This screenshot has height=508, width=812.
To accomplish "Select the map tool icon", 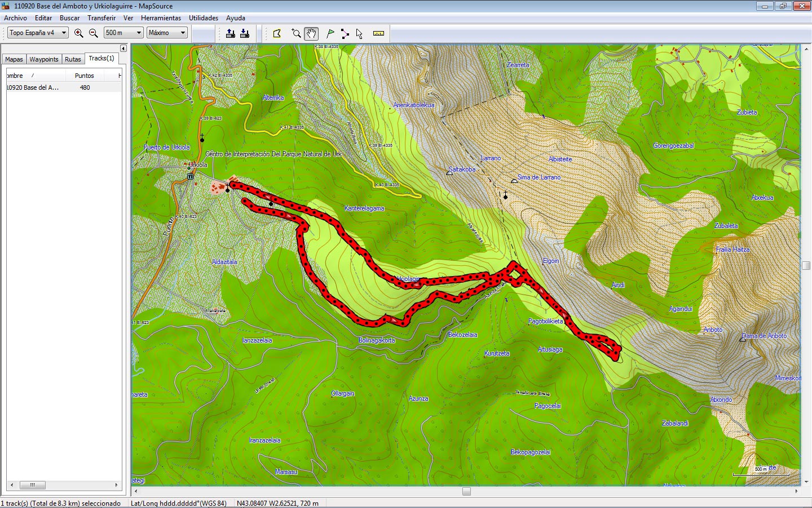I will point(277,33).
